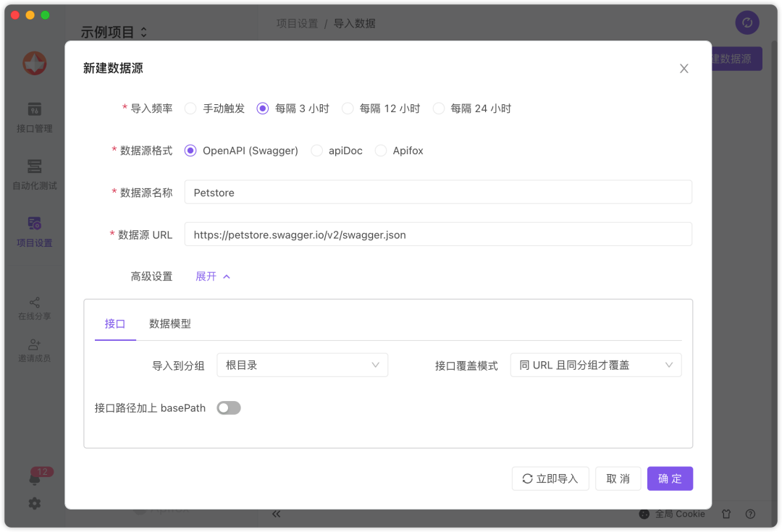Select the Apifox data source format
782x532 pixels.
[x=381, y=151]
